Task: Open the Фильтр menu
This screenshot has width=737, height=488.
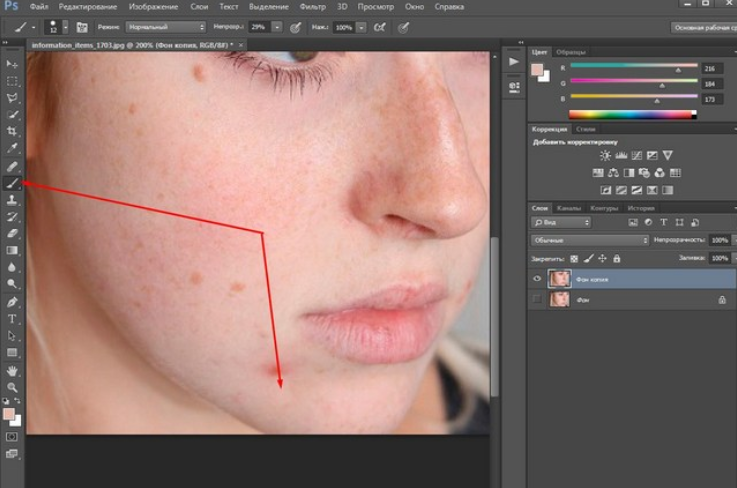Action: [x=313, y=7]
